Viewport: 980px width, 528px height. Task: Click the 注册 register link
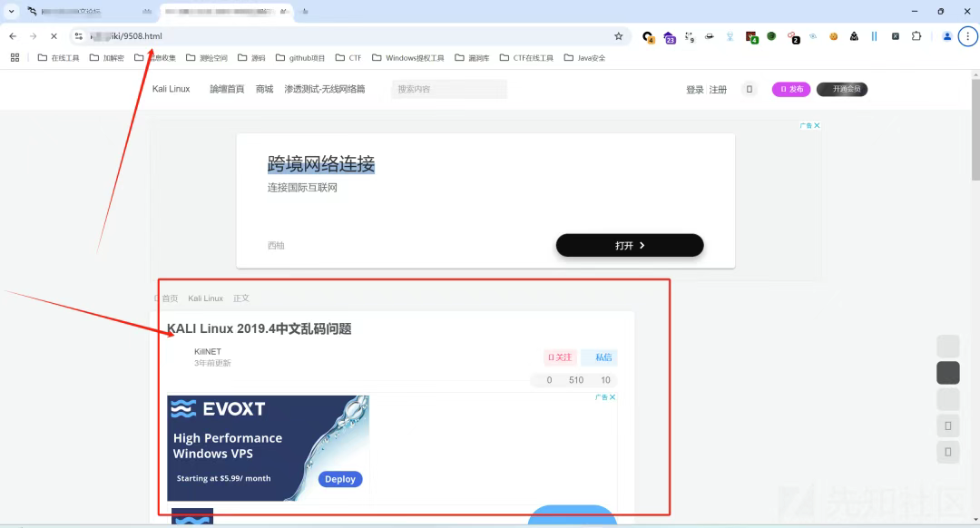pyautogui.click(x=718, y=89)
